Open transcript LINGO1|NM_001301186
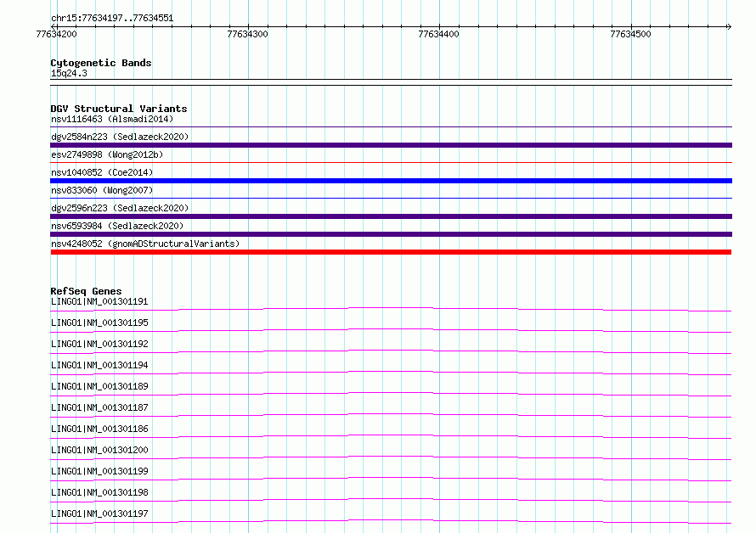756x533 pixels. click(99, 429)
